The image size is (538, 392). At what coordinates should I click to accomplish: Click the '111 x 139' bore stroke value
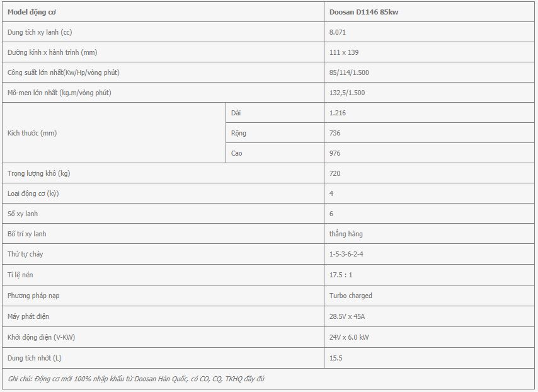click(x=344, y=52)
